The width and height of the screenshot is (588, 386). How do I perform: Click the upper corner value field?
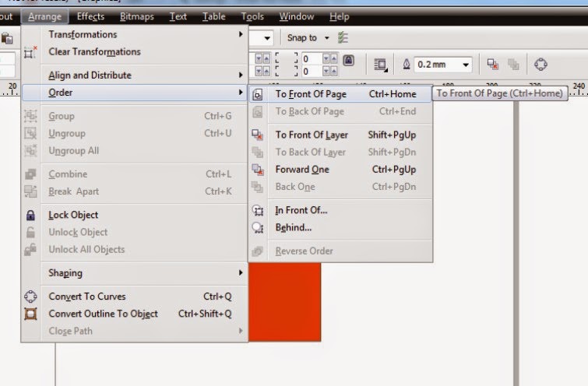click(x=312, y=59)
